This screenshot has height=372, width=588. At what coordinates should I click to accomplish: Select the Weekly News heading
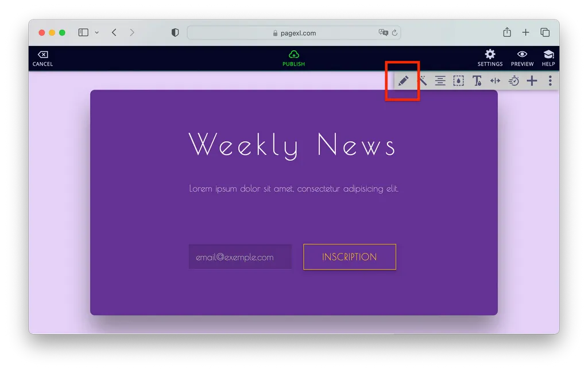click(292, 145)
